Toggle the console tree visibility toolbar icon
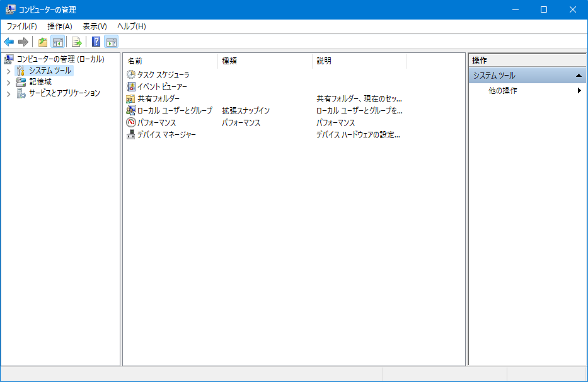This screenshot has width=588, height=382. click(57, 42)
